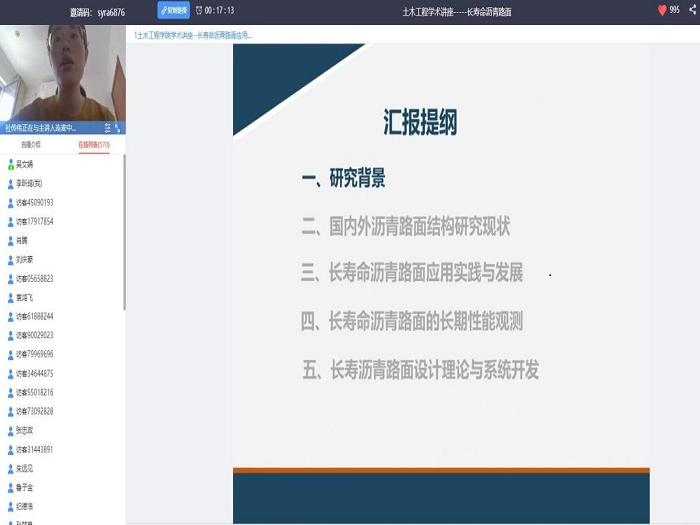Click the copy link button
The image size is (700, 525).
click(x=172, y=10)
